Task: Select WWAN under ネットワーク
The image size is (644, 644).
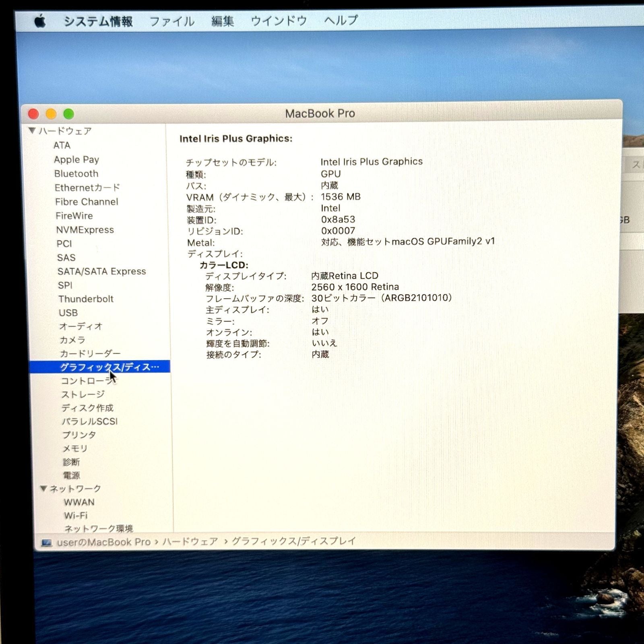Action: click(x=79, y=502)
